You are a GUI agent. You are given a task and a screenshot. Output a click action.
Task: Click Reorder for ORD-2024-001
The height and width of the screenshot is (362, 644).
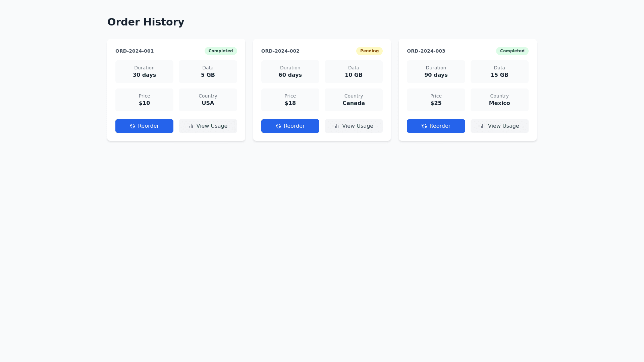[144, 126]
